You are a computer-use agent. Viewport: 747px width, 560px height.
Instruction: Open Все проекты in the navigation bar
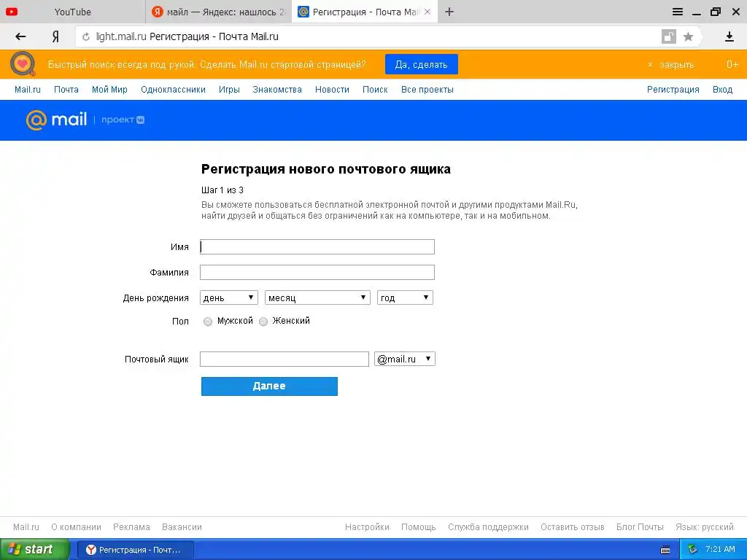pyautogui.click(x=427, y=90)
